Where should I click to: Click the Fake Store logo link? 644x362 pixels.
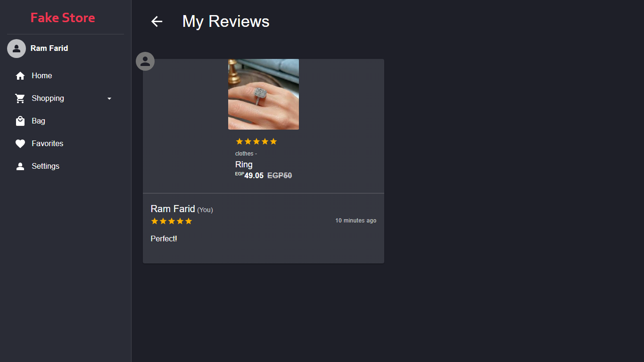click(x=63, y=18)
